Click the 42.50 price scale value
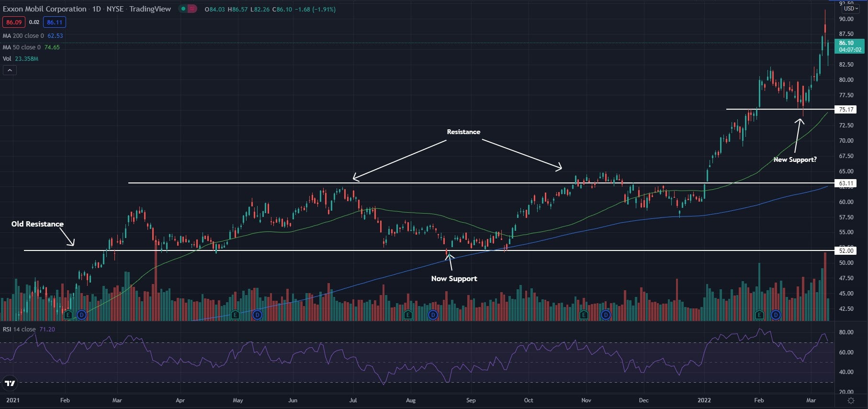 click(846, 309)
